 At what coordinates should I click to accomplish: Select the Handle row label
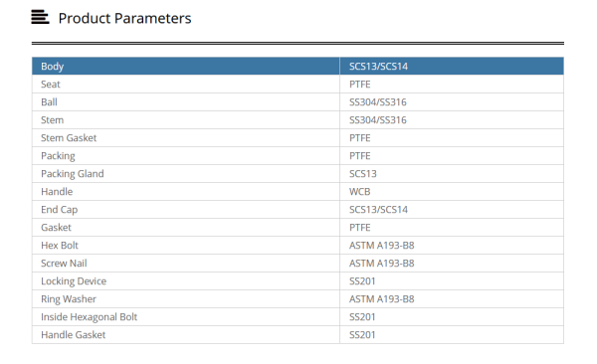tap(57, 192)
